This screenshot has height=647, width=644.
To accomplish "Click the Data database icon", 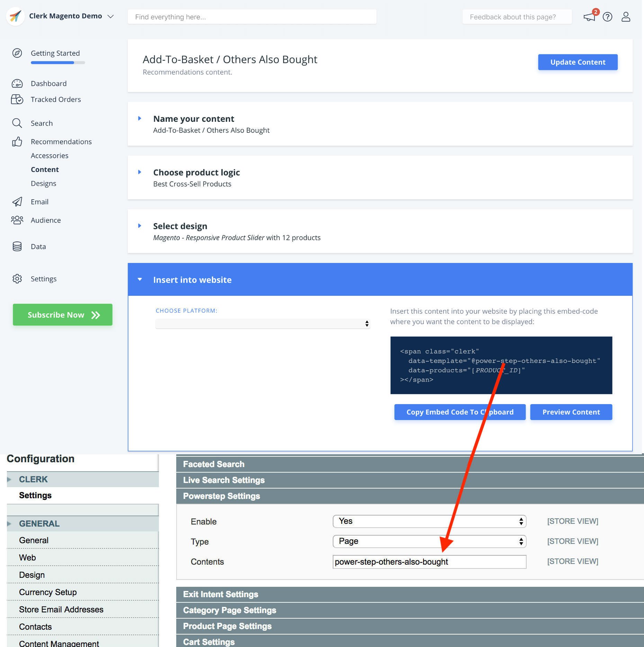I will 17,246.
